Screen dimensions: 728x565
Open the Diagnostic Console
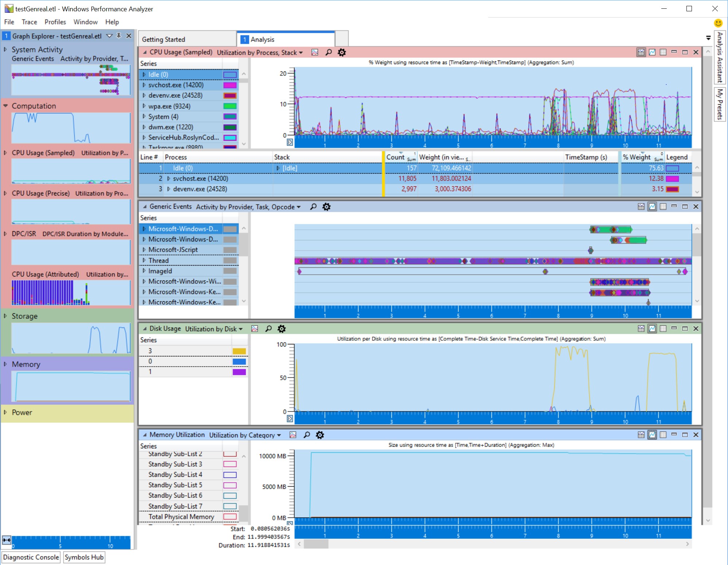click(31, 557)
